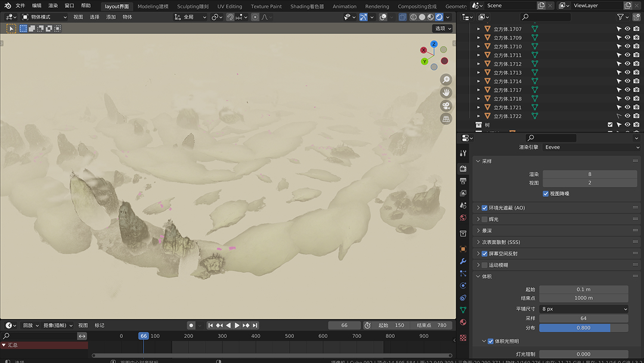This screenshot has width=644, height=363.
Task: Open Output properties printer tab
Action: (x=463, y=181)
